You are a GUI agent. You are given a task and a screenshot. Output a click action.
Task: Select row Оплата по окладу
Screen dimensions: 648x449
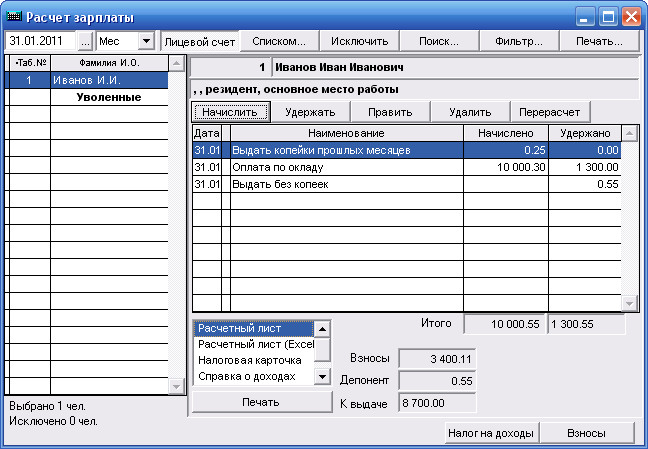(x=346, y=167)
